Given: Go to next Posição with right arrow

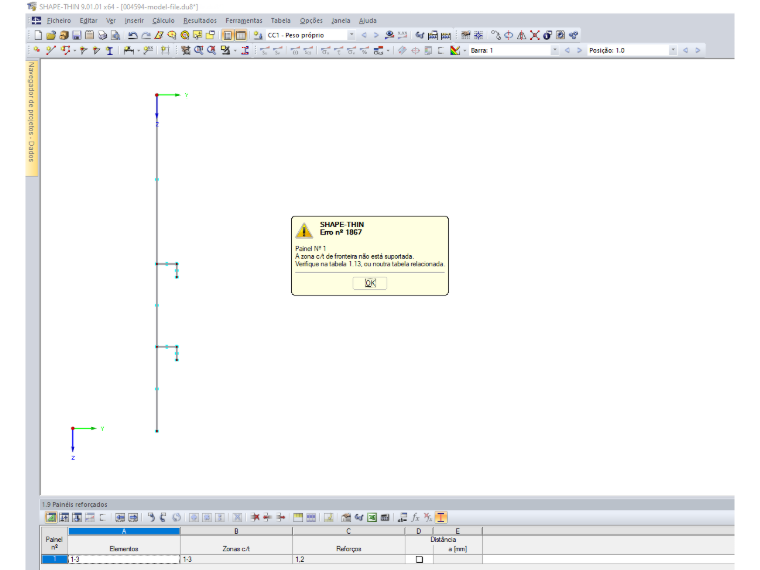Looking at the screenshot, I should click(x=698, y=50).
